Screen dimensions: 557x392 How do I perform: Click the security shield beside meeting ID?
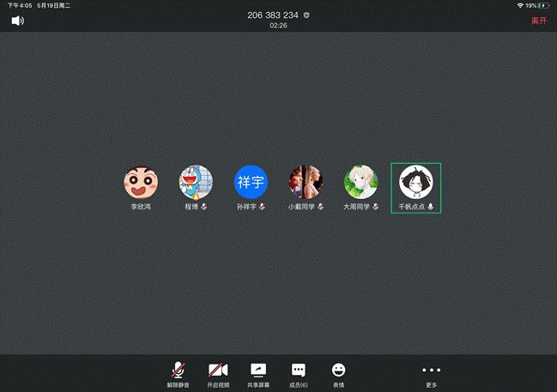(x=308, y=15)
